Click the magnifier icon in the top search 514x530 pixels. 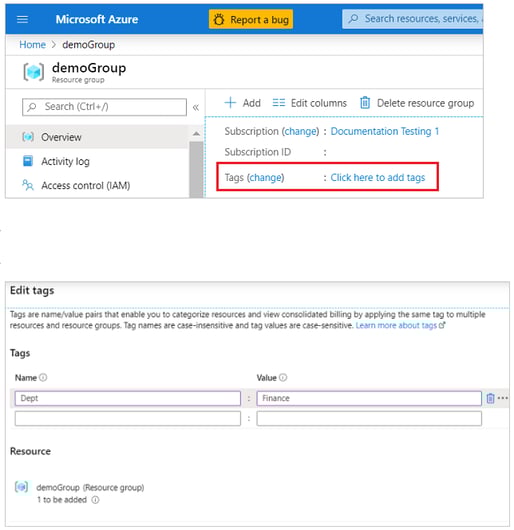click(x=353, y=19)
